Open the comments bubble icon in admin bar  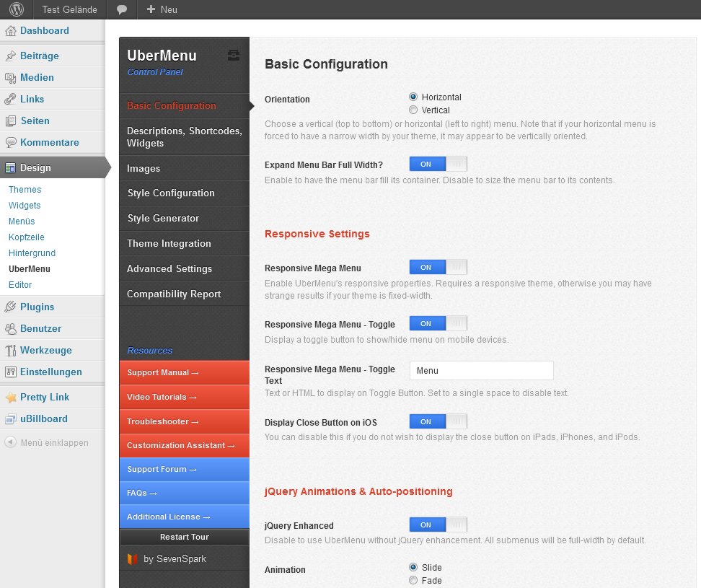pyautogui.click(x=122, y=10)
